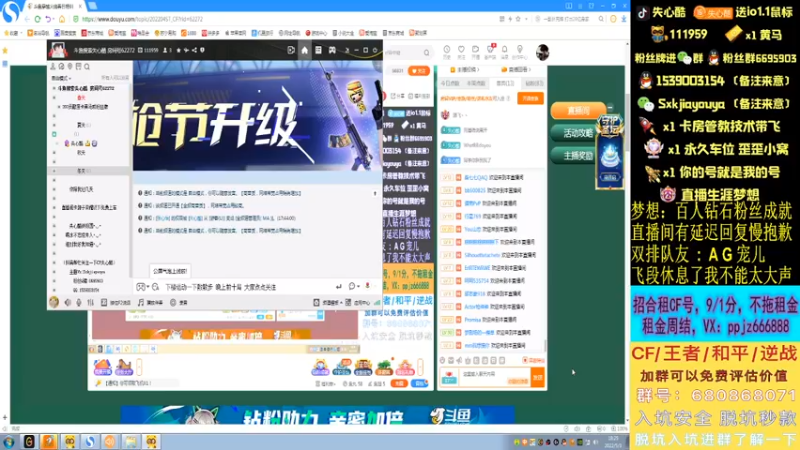This screenshot has height=450, width=800.
Task: Collapse the top channel row in YY channel tree
Action: [x=54, y=88]
